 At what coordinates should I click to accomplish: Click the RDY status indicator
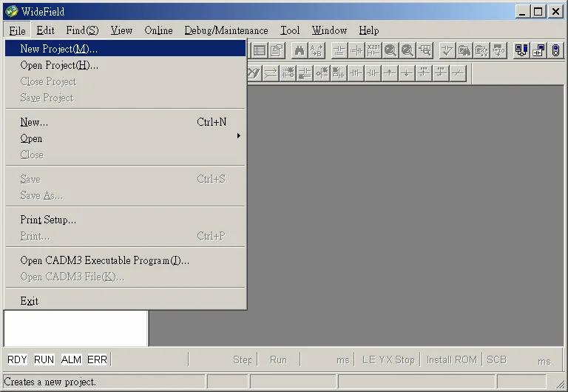coord(17,359)
